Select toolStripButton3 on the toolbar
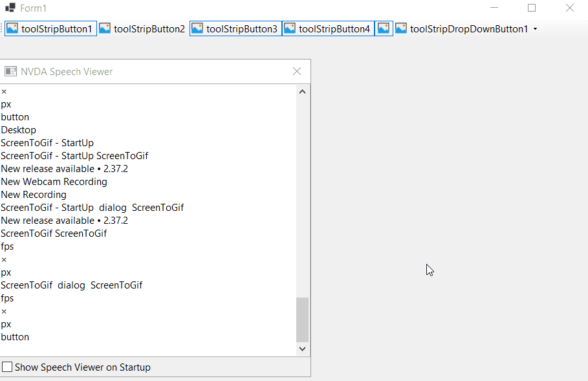The image size is (588, 381). 235,28
